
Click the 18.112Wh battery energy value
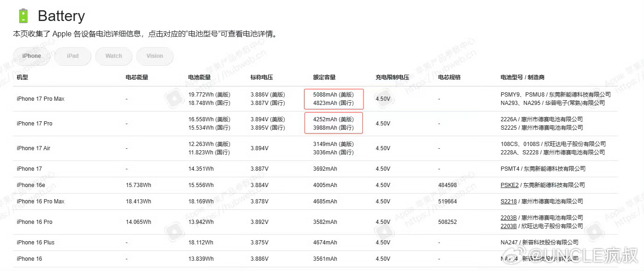point(201,243)
